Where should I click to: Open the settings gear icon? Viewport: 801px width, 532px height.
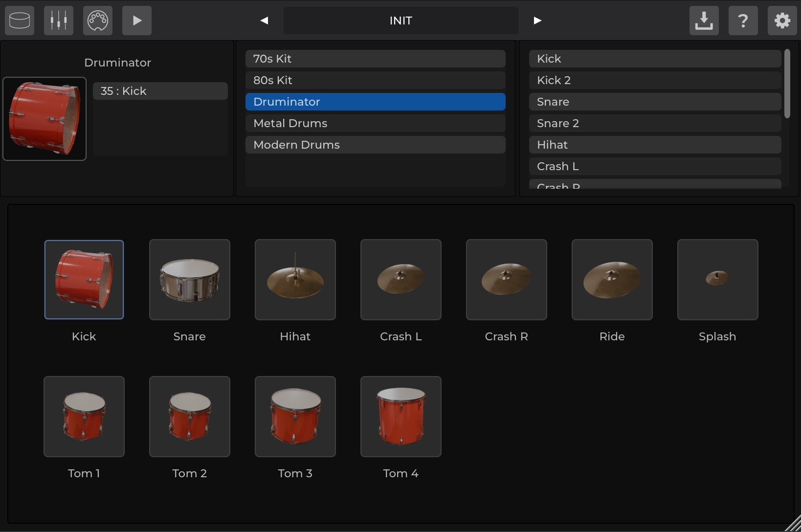click(x=782, y=21)
